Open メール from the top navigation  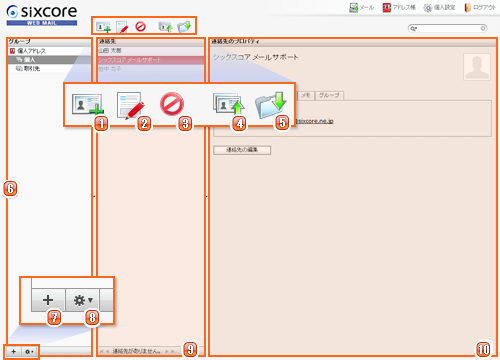(x=362, y=8)
